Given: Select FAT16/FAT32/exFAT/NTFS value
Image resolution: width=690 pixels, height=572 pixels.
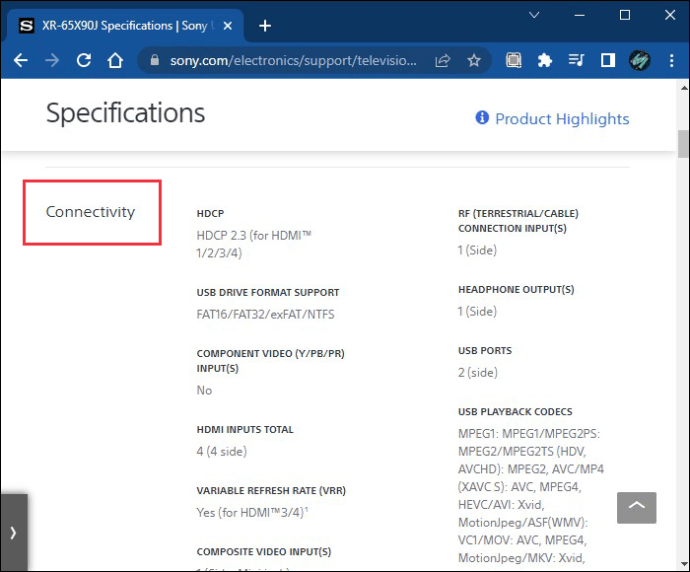Looking at the screenshot, I should [265, 314].
